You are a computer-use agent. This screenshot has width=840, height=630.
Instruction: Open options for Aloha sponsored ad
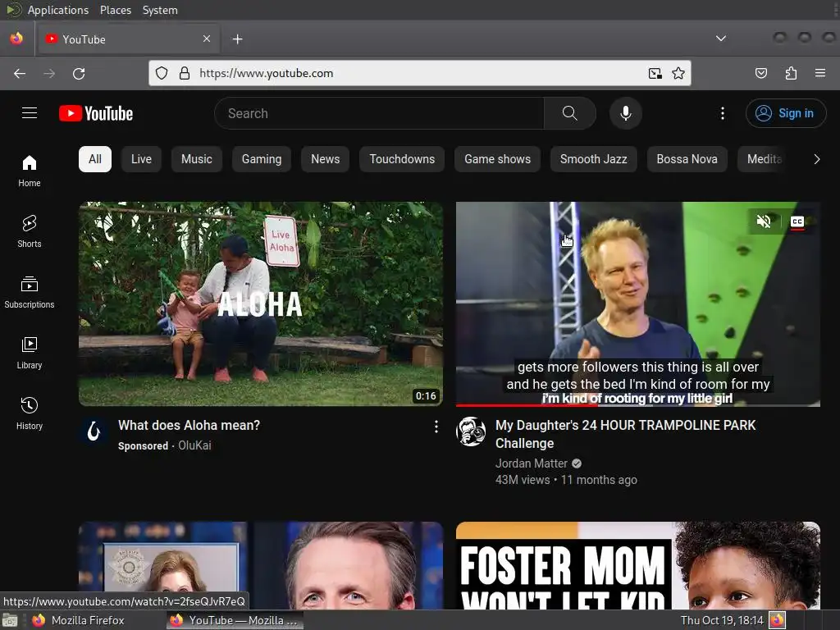coord(436,426)
